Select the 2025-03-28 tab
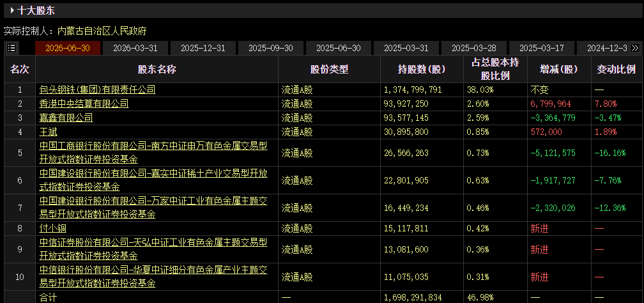 point(474,48)
